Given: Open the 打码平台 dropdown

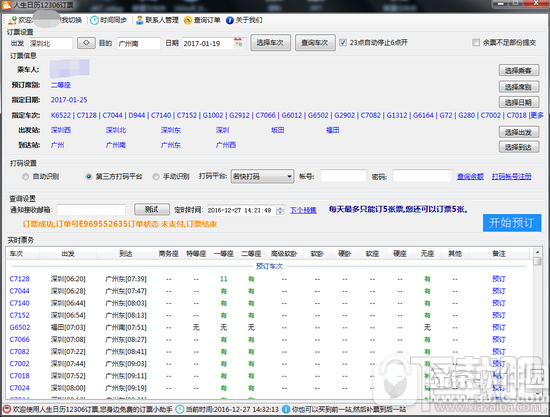Looking at the screenshot, I should (262, 176).
